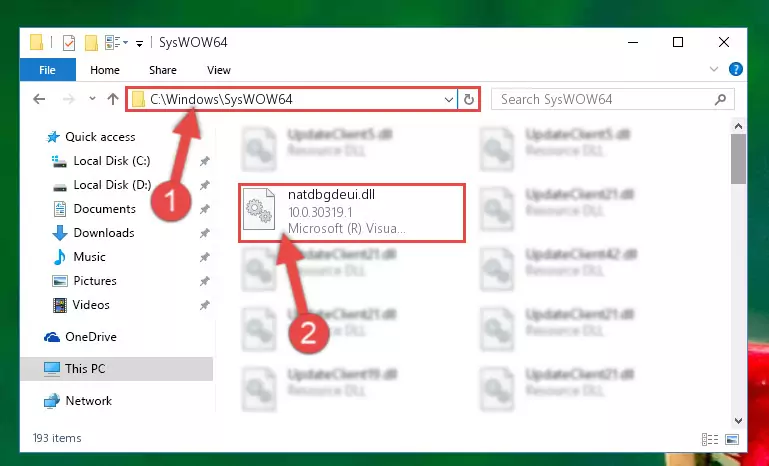Select Quick access in navigation pane
This screenshot has height=466, width=769.
point(100,137)
